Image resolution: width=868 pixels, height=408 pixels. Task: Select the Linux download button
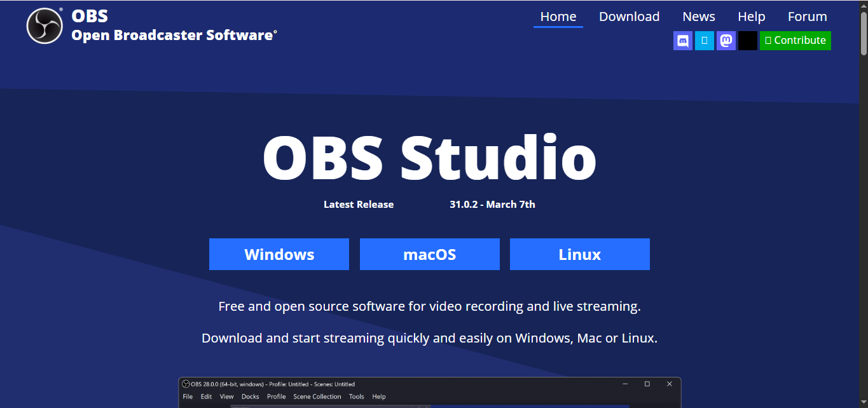[580, 254]
